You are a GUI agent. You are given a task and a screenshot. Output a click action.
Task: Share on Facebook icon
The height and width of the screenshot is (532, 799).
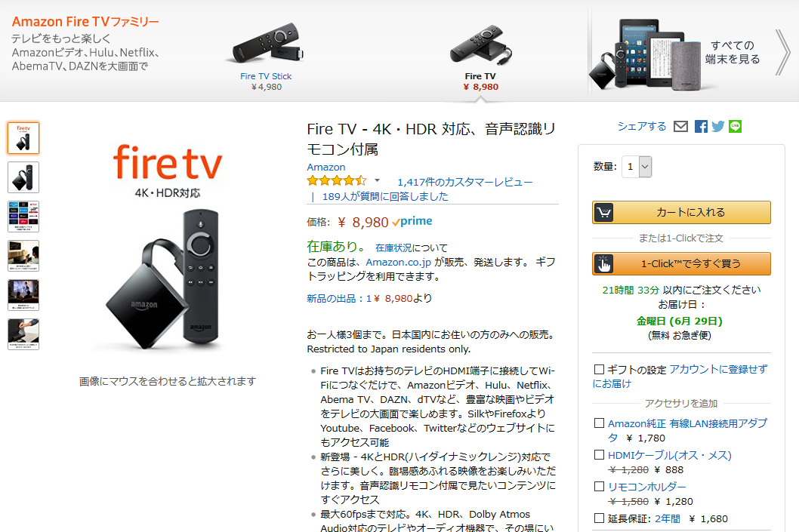click(701, 126)
